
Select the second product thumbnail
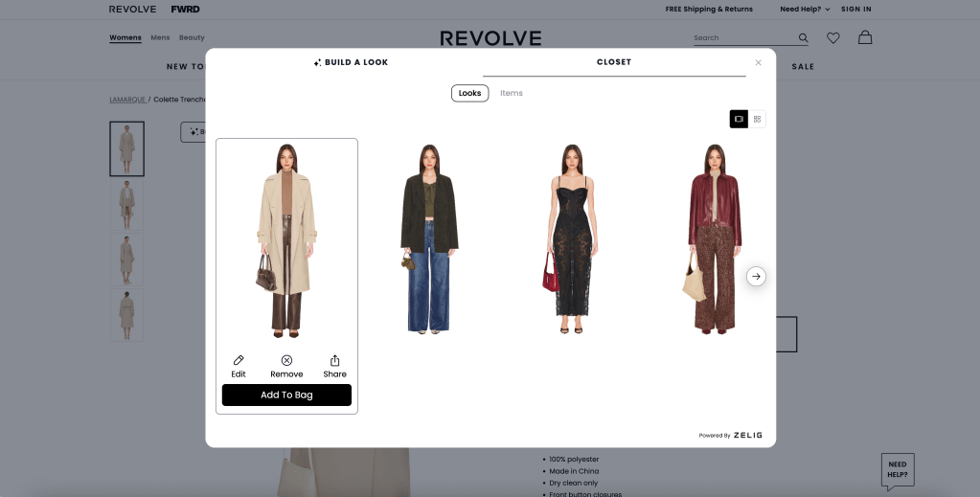tap(126, 205)
